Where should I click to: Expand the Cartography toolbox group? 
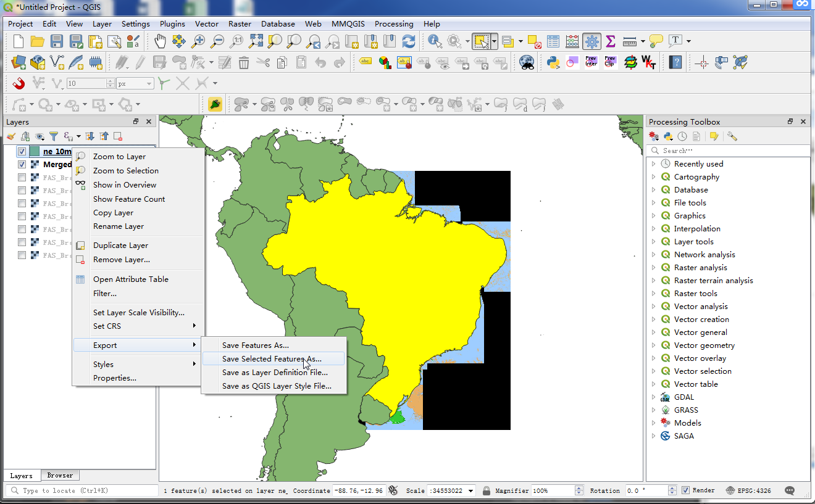[x=654, y=177]
